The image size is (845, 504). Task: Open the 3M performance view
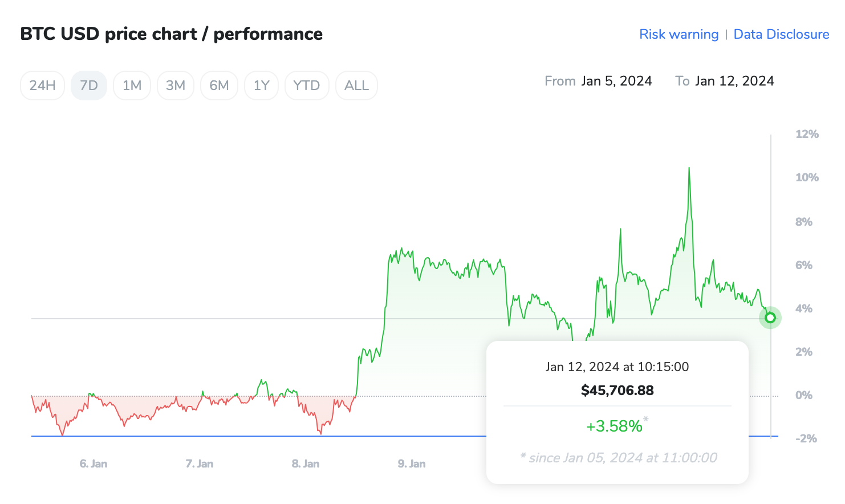coord(176,85)
